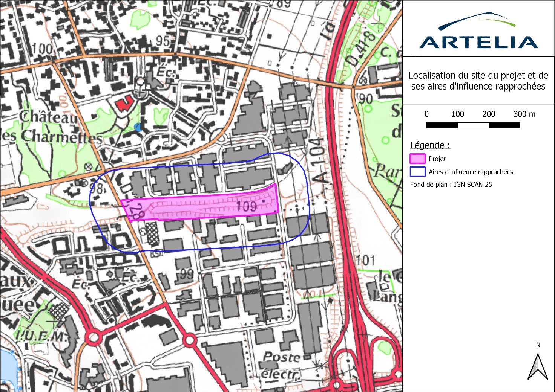The width and height of the screenshot is (555, 392).
Task: Click the blue outlined Aires d'influence swatch
Action: (x=417, y=172)
